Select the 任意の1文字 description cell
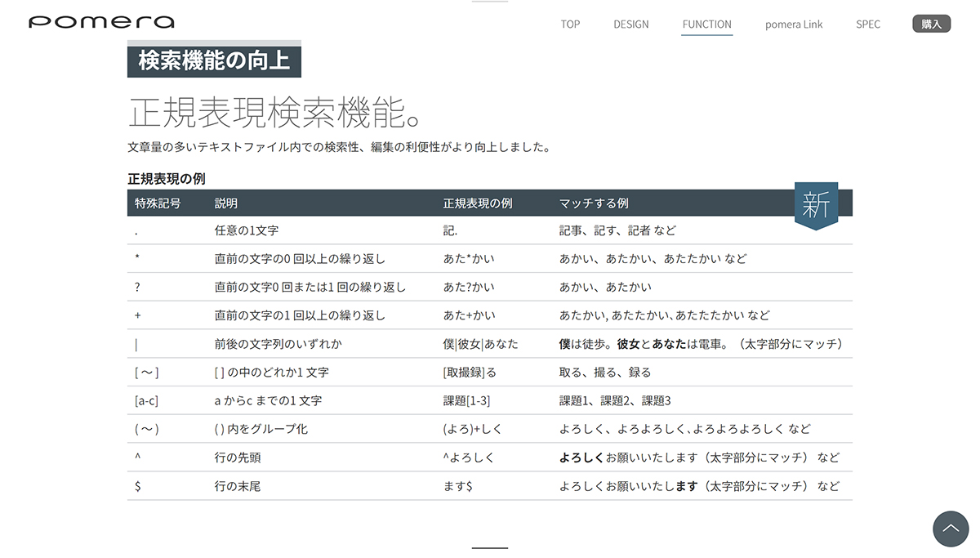Viewport: 980px width, 558px height. [x=247, y=231]
